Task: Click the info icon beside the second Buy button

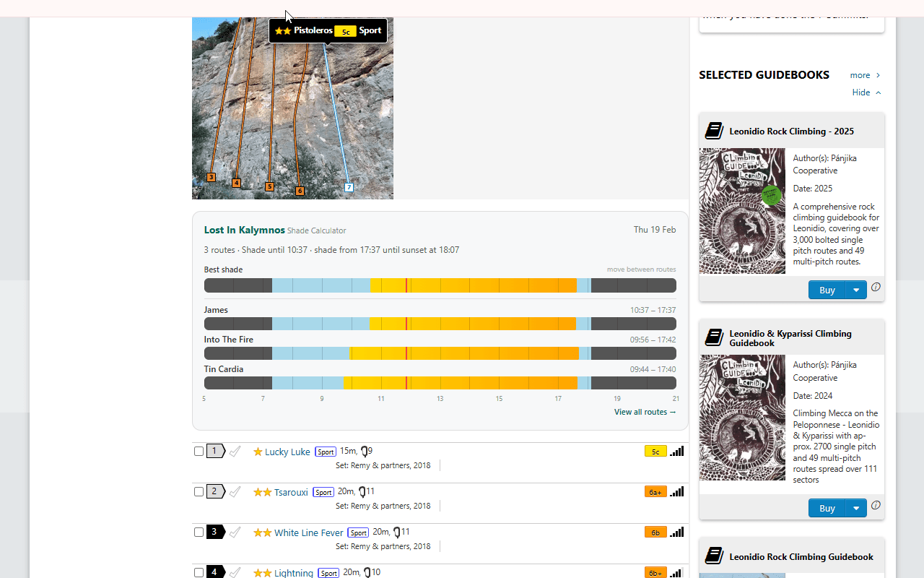Action: pos(876,505)
